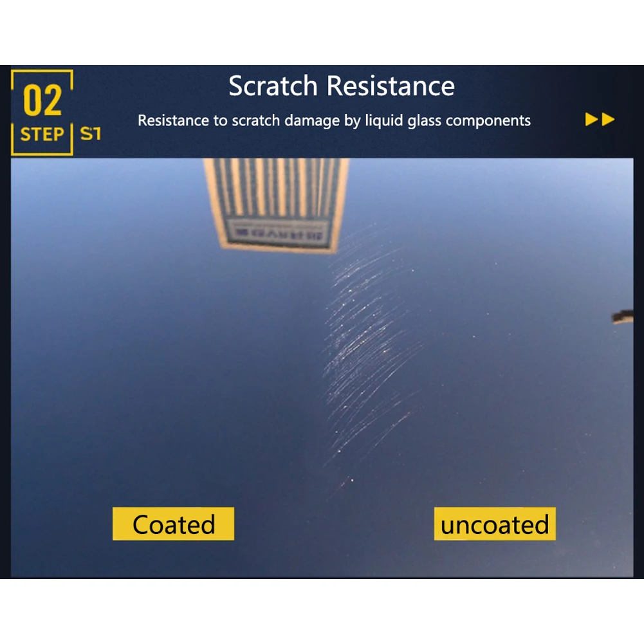Screen dimensions: 644x644
Task: Click the reflected building in the photo
Action: (x=276, y=205)
